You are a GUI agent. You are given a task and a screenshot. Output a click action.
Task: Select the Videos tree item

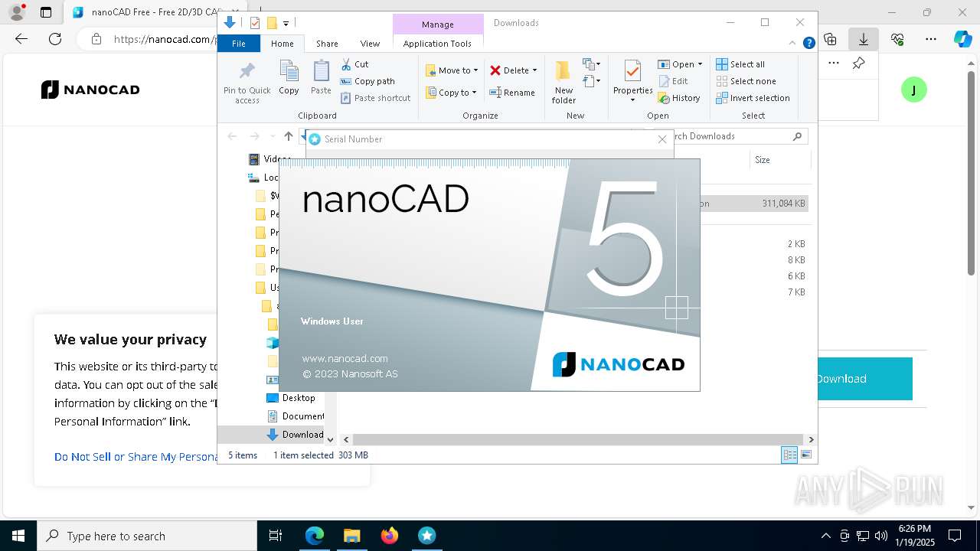(x=269, y=159)
